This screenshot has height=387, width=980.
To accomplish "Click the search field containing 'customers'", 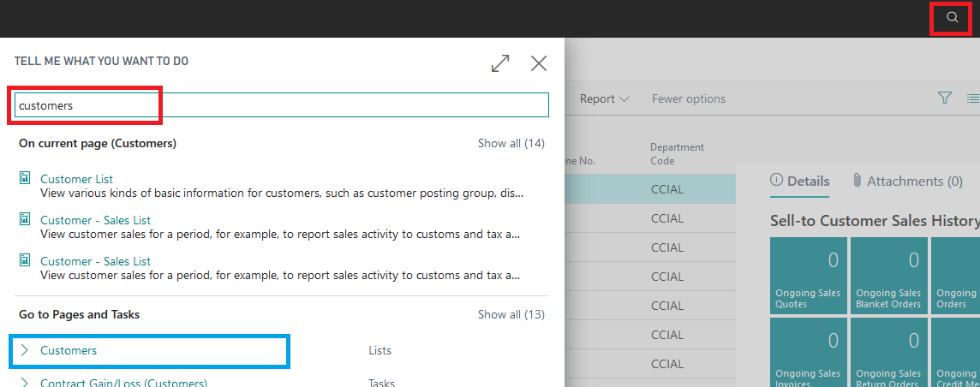I will click(x=282, y=105).
